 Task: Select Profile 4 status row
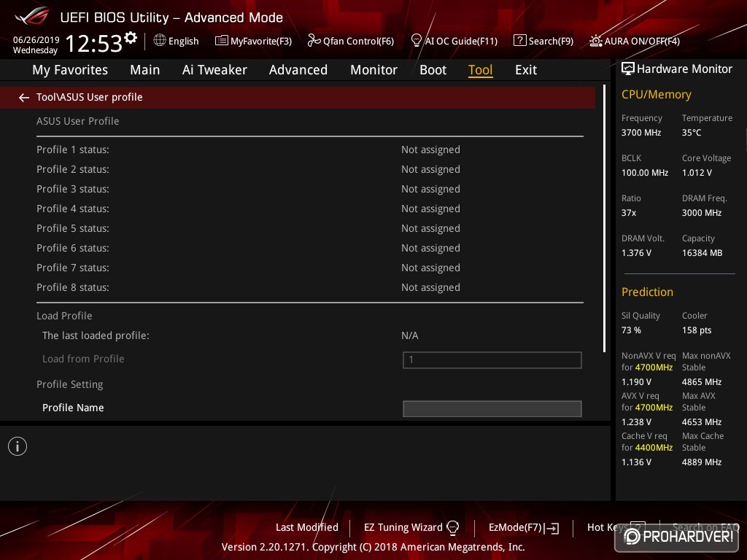tap(309, 209)
